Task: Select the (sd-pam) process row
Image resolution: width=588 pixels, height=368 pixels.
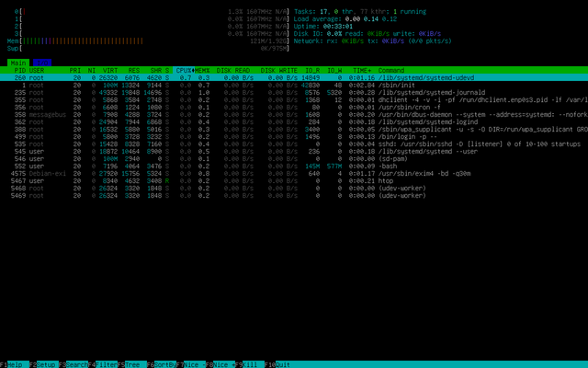Action: (x=294, y=159)
